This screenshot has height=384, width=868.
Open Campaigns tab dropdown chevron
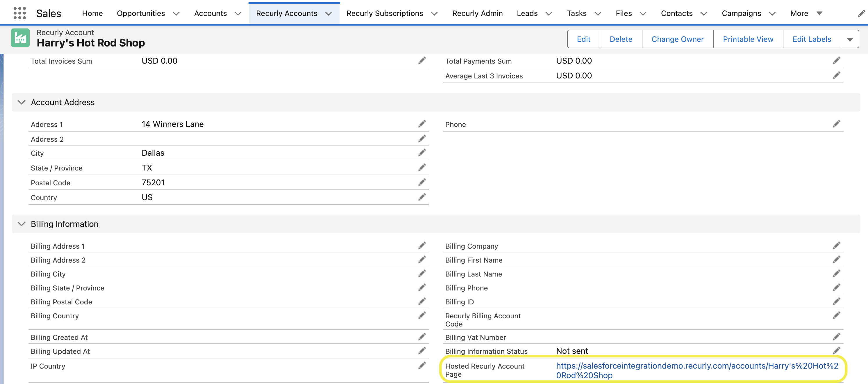(x=772, y=13)
